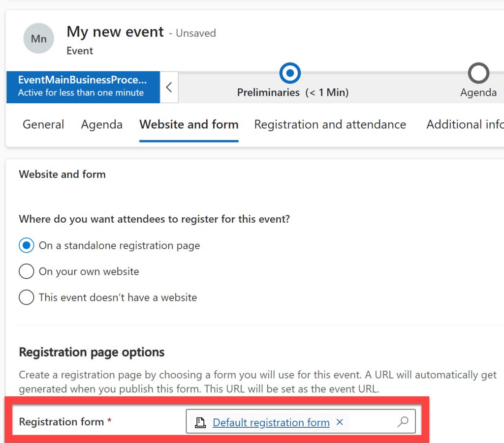Expand the Preliminaries stage label

tap(292, 92)
